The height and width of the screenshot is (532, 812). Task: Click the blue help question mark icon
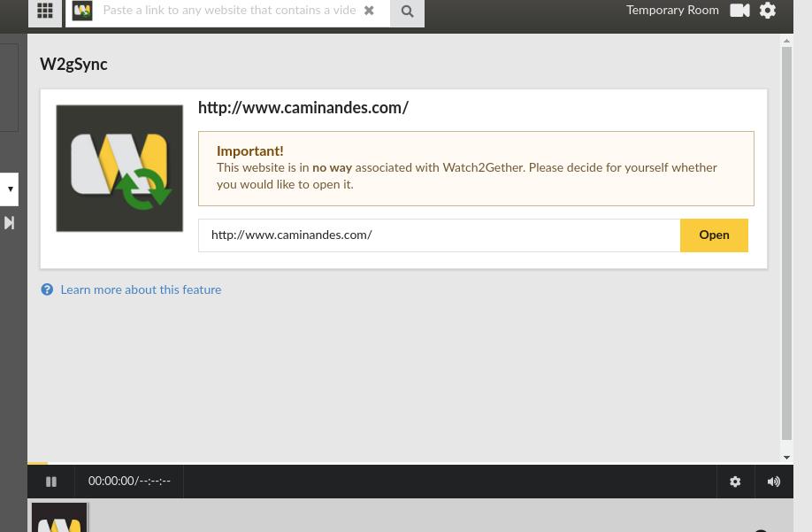(x=47, y=289)
